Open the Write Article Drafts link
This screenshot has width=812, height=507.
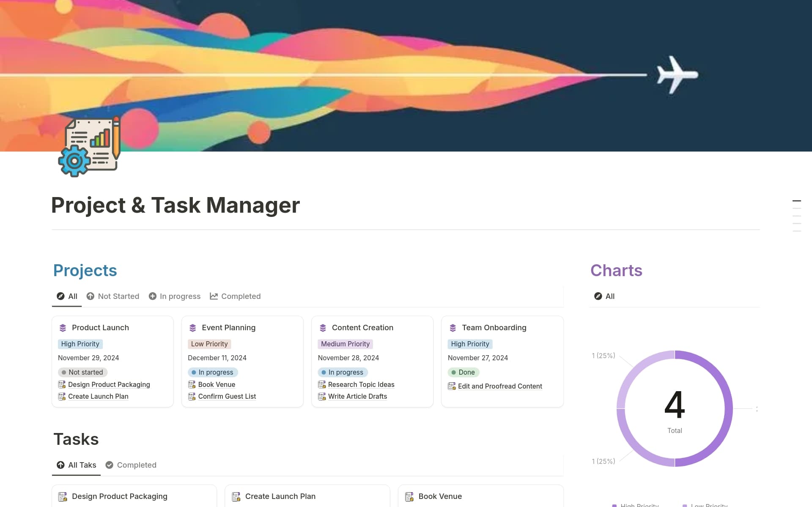[x=357, y=396]
